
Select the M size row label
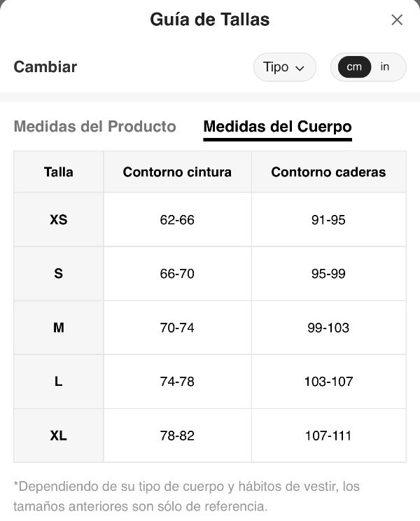point(59,328)
